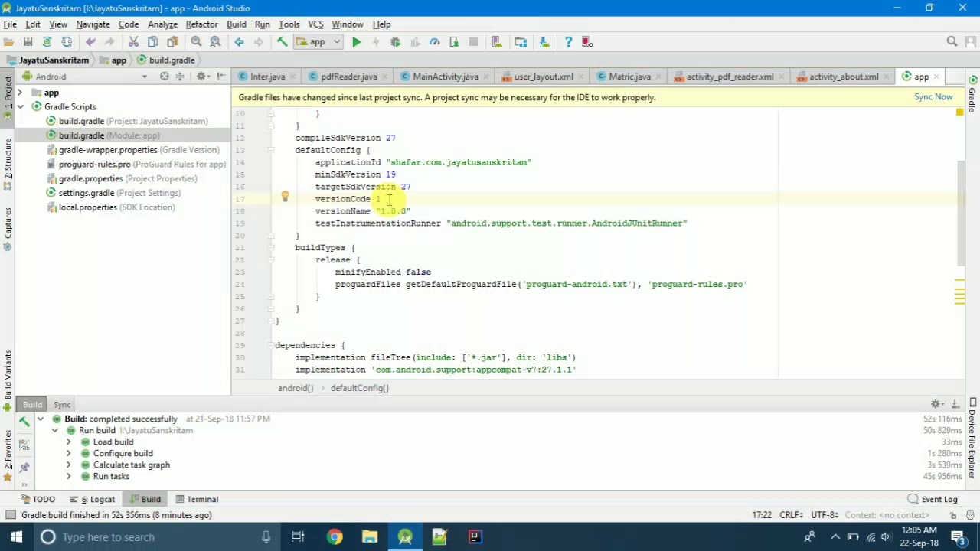
Task: Click the UTF-8 encoding in status bar
Action: coord(825,515)
